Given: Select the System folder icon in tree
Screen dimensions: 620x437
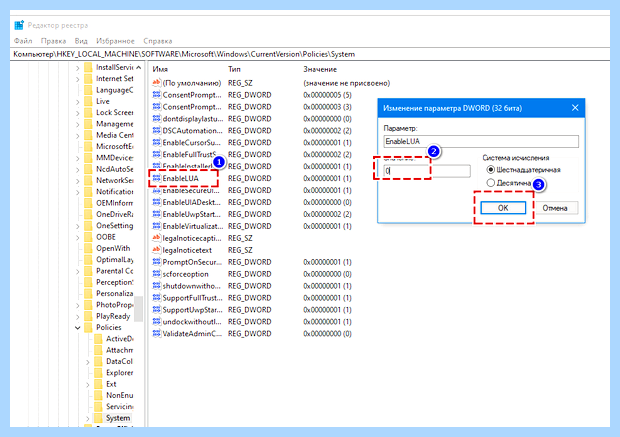Looking at the screenshot, I should (x=98, y=418).
